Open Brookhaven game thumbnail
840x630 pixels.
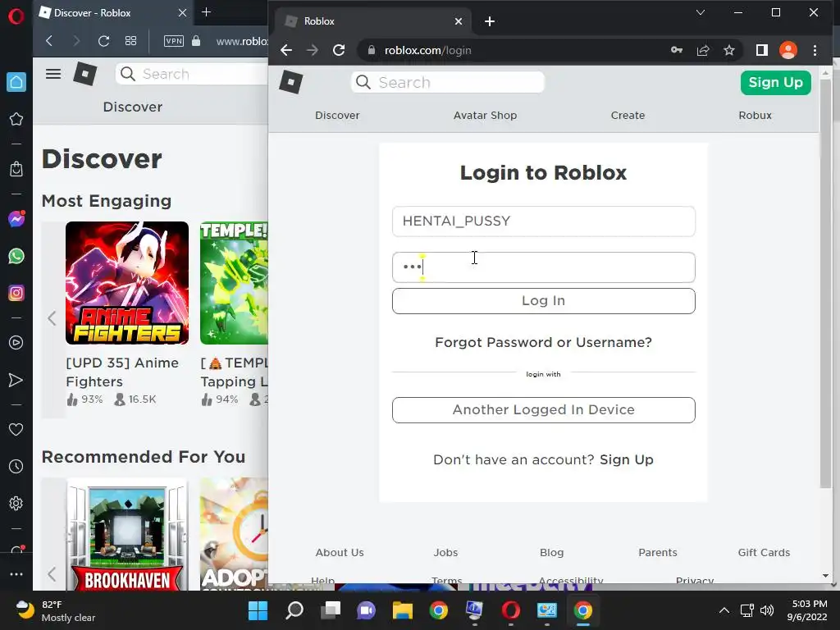pos(127,535)
